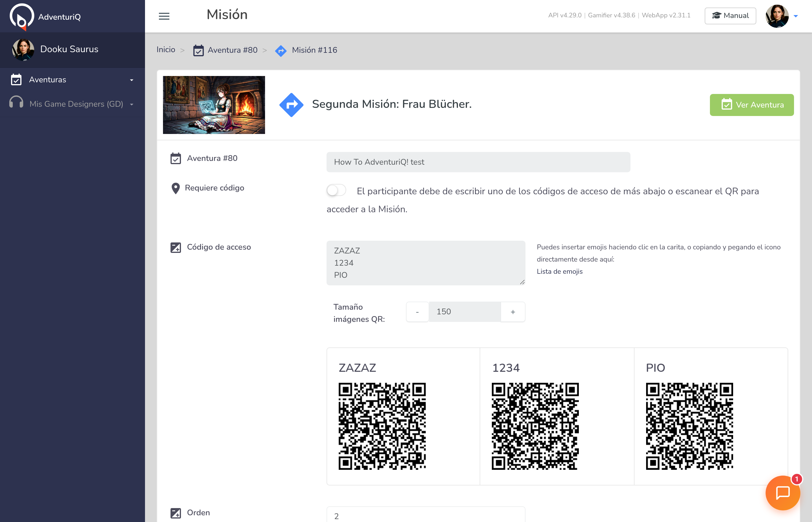Image resolution: width=812 pixels, height=522 pixels.
Task: Open the user profile dropdown arrow
Action: click(x=796, y=16)
